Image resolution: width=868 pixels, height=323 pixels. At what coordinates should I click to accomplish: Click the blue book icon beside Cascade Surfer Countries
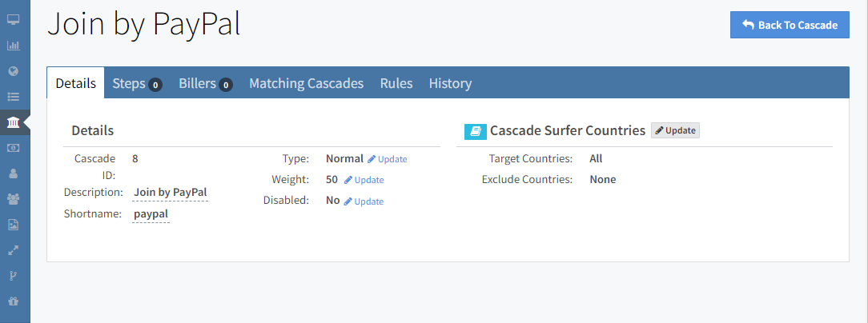476,131
